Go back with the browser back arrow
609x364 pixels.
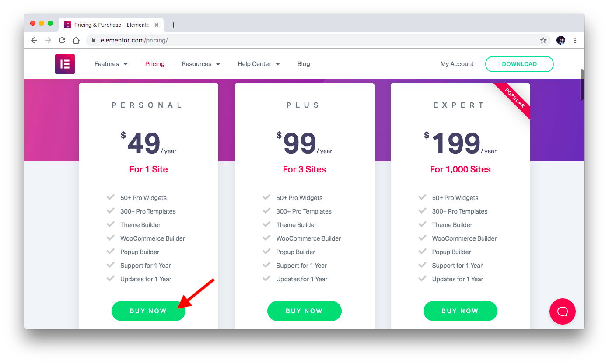34,40
